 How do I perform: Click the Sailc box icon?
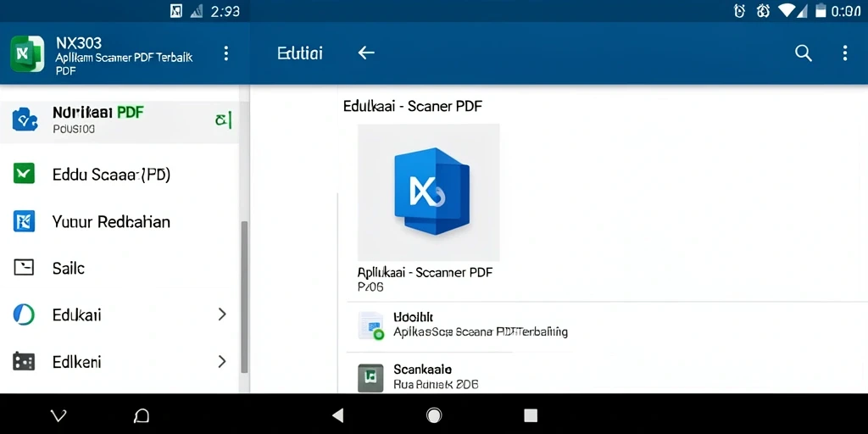tap(24, 268)
